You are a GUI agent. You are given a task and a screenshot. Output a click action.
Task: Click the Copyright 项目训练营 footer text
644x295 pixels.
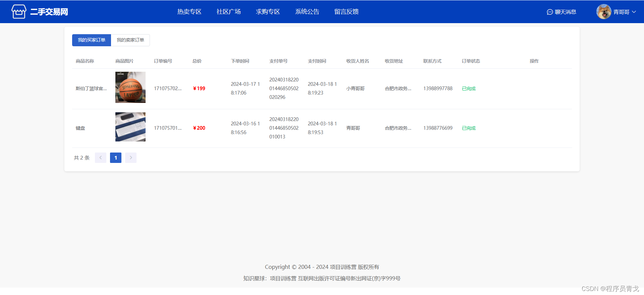(322, 267)
